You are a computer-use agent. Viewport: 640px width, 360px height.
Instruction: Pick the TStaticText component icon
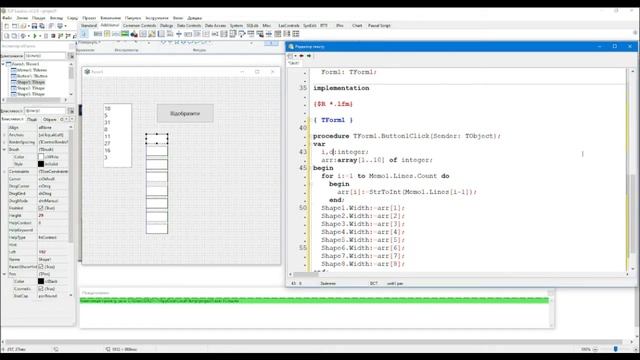[x=116, y=34]
